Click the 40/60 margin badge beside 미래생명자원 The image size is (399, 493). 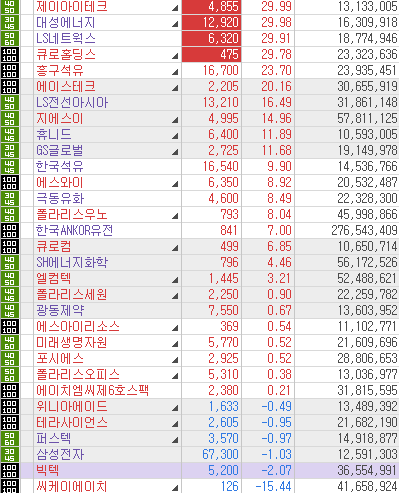tap(10, 343)
